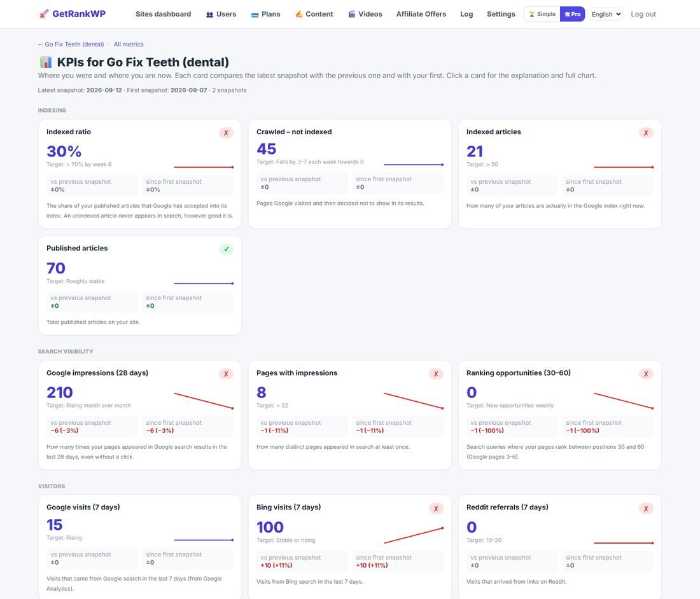This screenshot has height=599, width=700.
Task: Click 'Target: New opportunities weekly' text
Action: tap(510, 406)
